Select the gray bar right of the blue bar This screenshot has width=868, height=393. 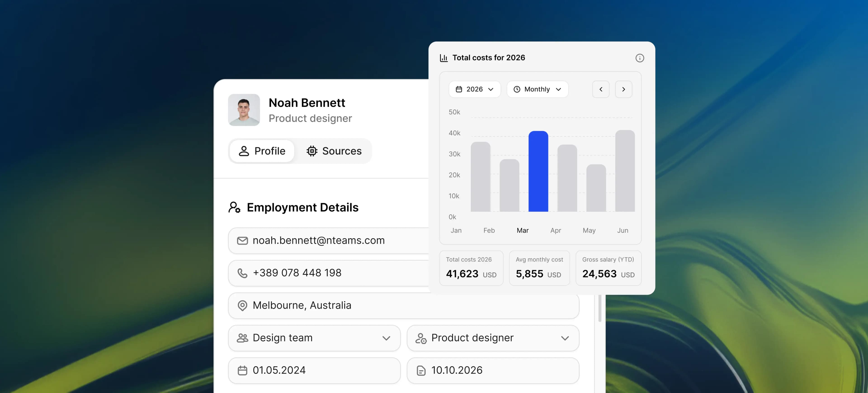[x=567, y=178]
